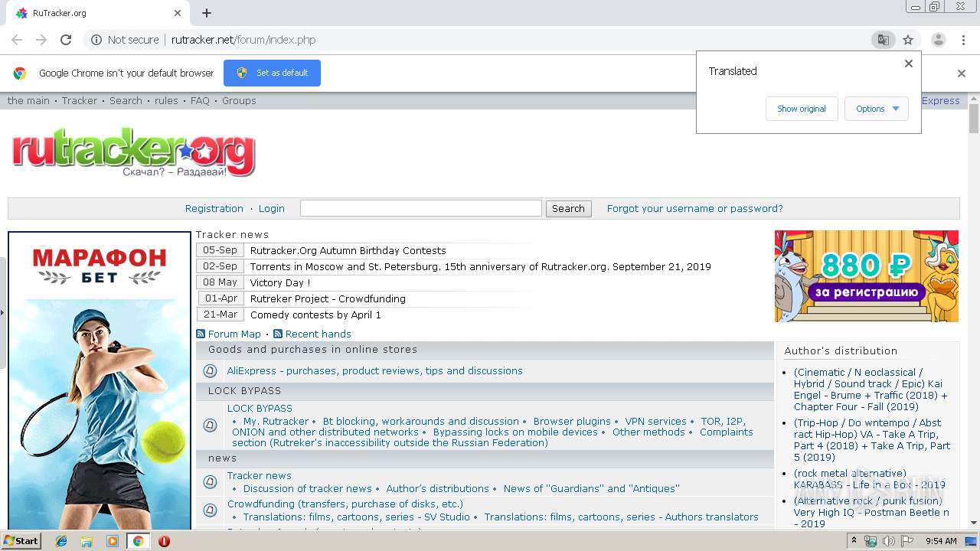
Task: Open the Recent hands link
Action: [318, 334]
